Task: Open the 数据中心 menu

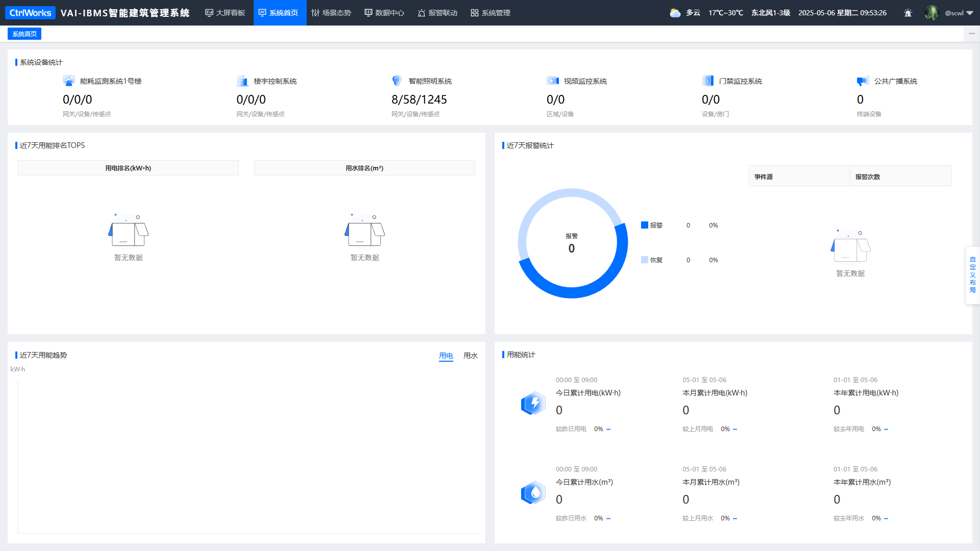Action: pos(384,13)
